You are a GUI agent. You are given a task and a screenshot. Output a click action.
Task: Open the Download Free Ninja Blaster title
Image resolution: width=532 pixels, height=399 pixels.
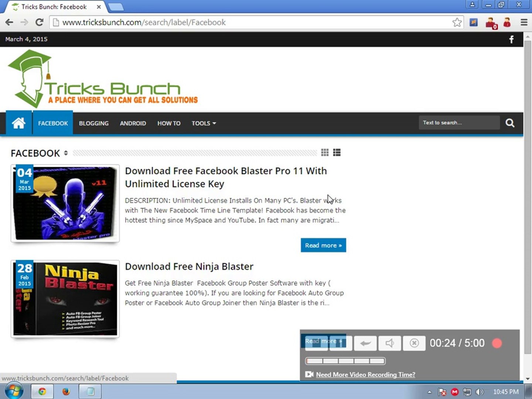pos(189,267)
